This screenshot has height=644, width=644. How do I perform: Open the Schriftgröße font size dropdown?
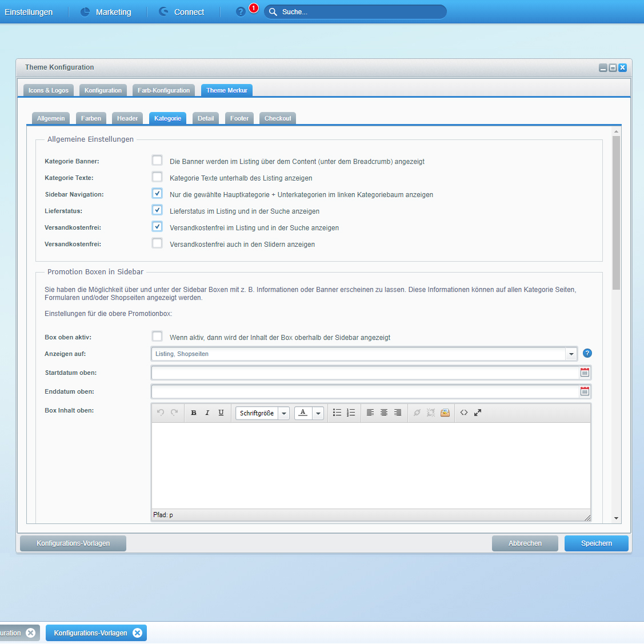point(283,413)
